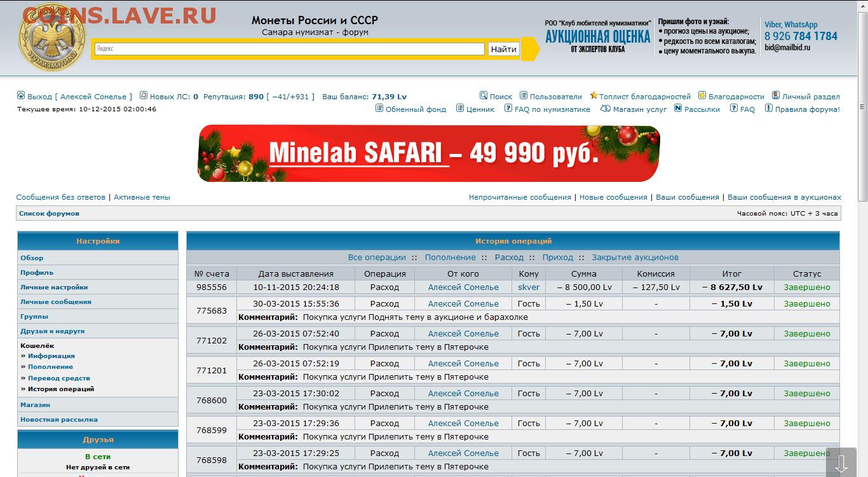The image size is (868, 477).
Task: Open Ваши сообщения в аукционах link
Action: tap(784, 197)
